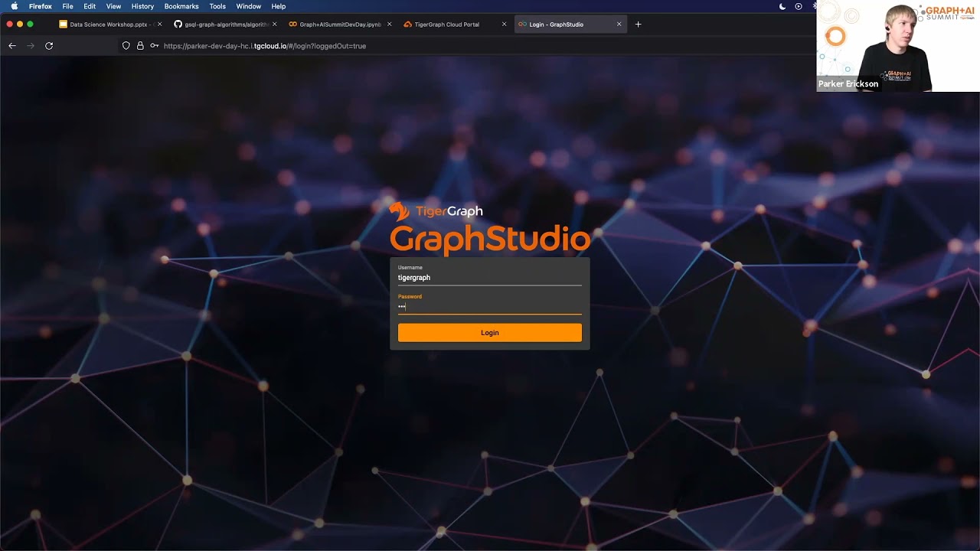Focus the Username input field
The image size is (980, 551).
[489, 278]
